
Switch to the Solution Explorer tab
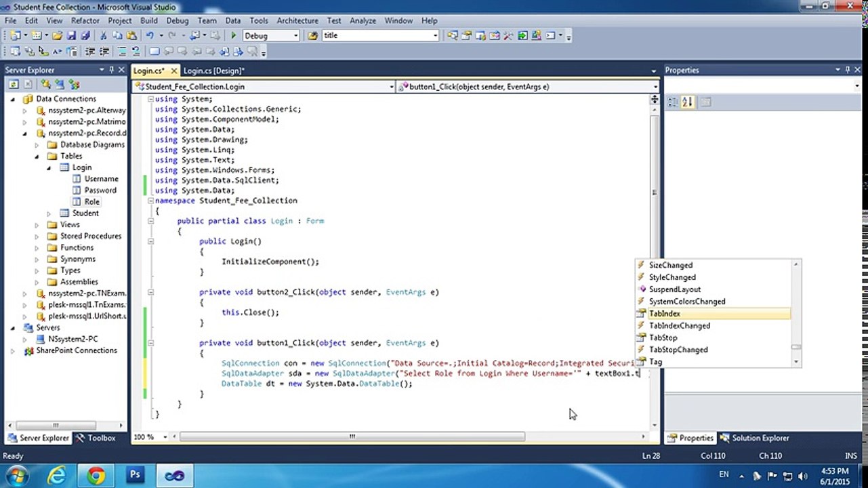point(754,438)
